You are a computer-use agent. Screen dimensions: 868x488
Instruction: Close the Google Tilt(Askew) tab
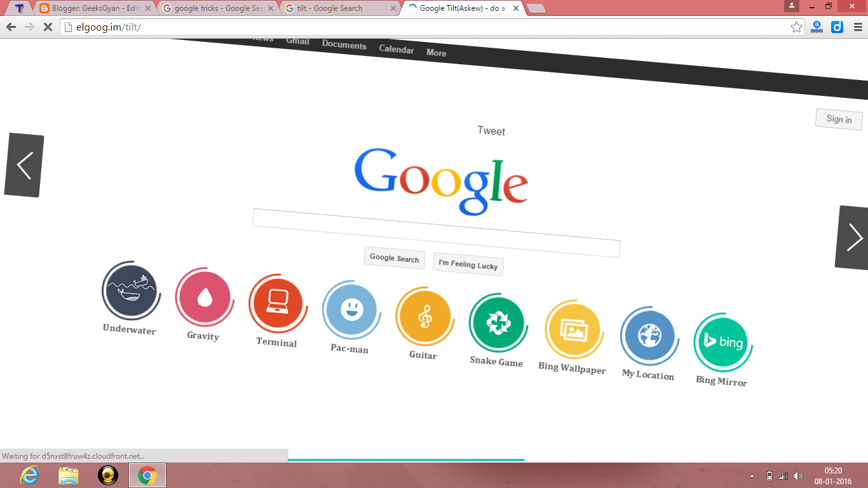[516, 8]
